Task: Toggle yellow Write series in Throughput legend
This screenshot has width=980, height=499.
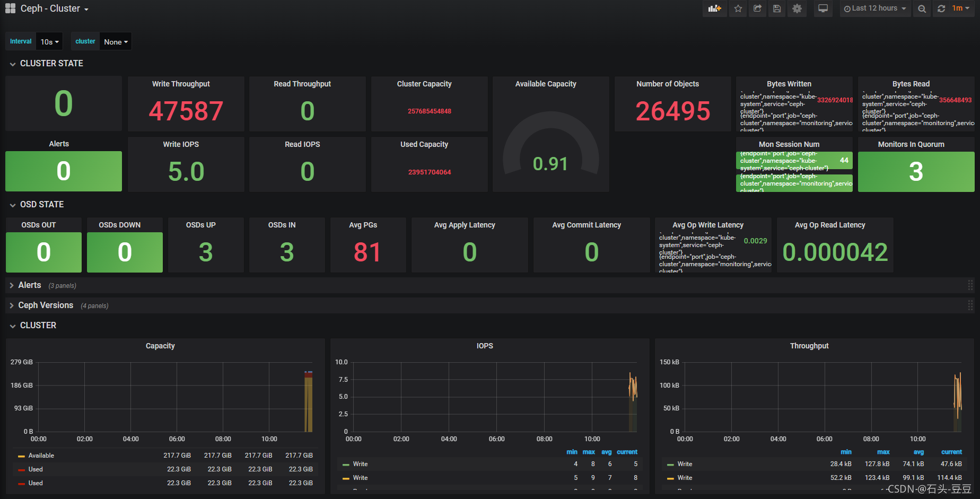Action: 685,478
